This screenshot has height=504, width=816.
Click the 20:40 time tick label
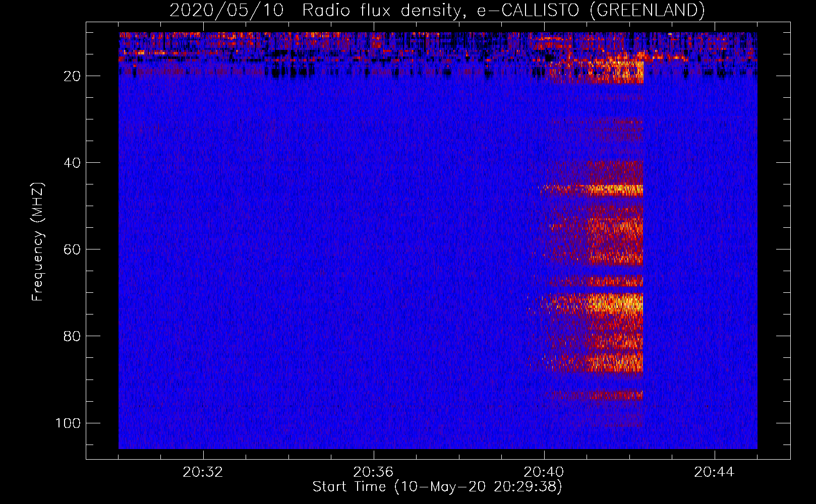point(544,472)
